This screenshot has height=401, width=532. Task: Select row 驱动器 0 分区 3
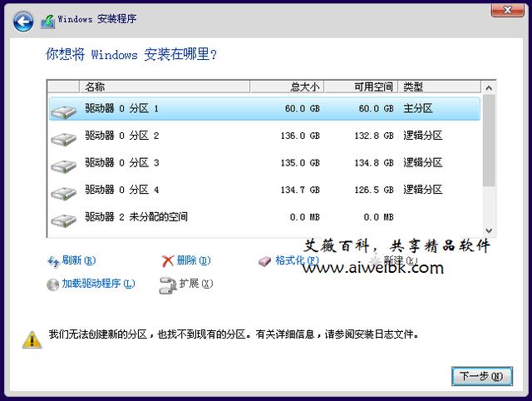pos(264,163)
